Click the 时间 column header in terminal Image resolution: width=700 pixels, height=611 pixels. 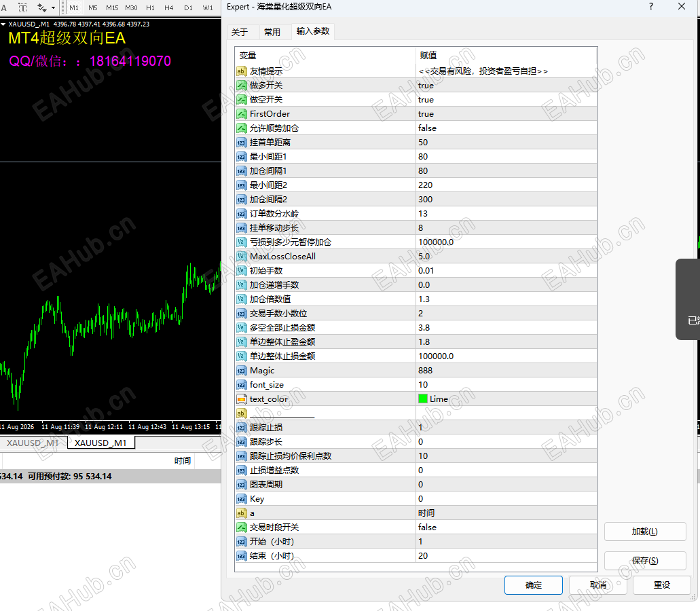click(182, 460)
